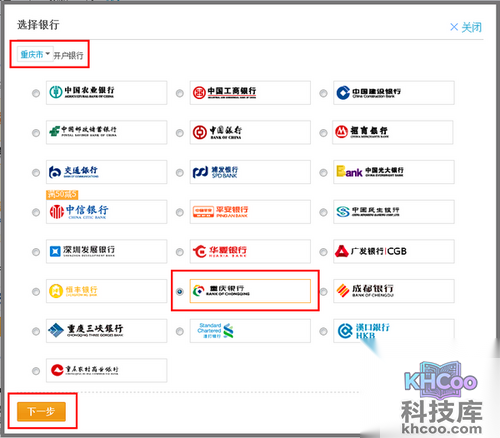Select the 中国银行 radio button
The width and height of the screenshot is (500, 438).
coord(179,133)
